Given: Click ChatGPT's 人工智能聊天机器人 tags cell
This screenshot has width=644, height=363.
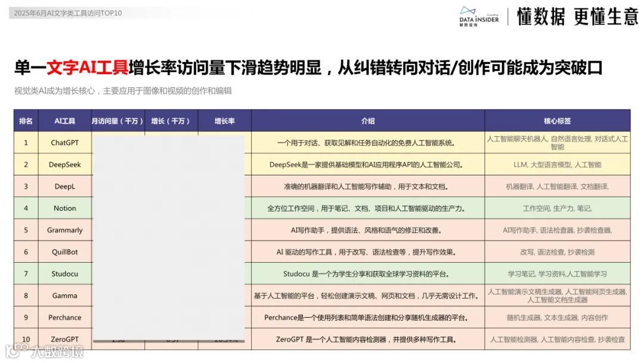Looking at the screenshot, I should point(558,143).
